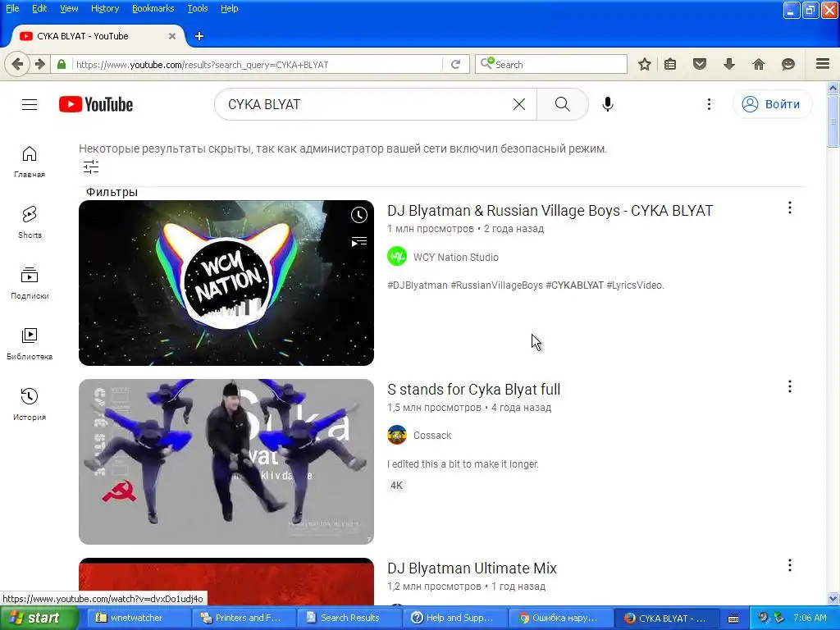The height and width of the screenshot is (630, 840).
Task: Run YouTube search with the magnifier button
Action: (562, 104)
